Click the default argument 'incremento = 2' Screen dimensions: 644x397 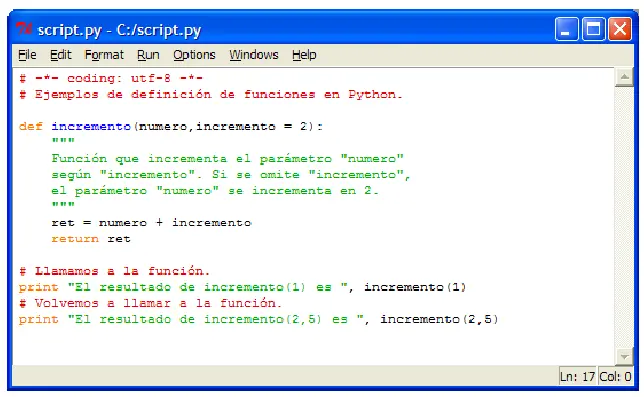(251, 126)
